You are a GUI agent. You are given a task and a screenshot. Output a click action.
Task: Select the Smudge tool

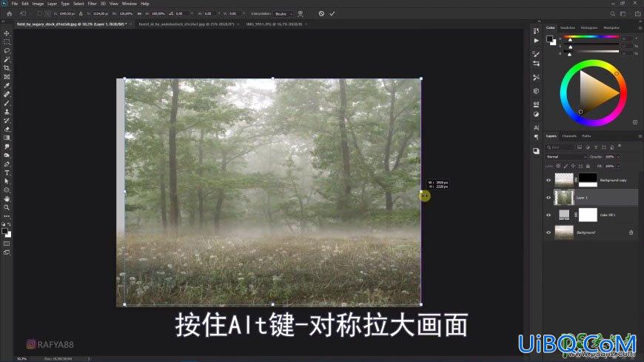(x=7, y=147)
